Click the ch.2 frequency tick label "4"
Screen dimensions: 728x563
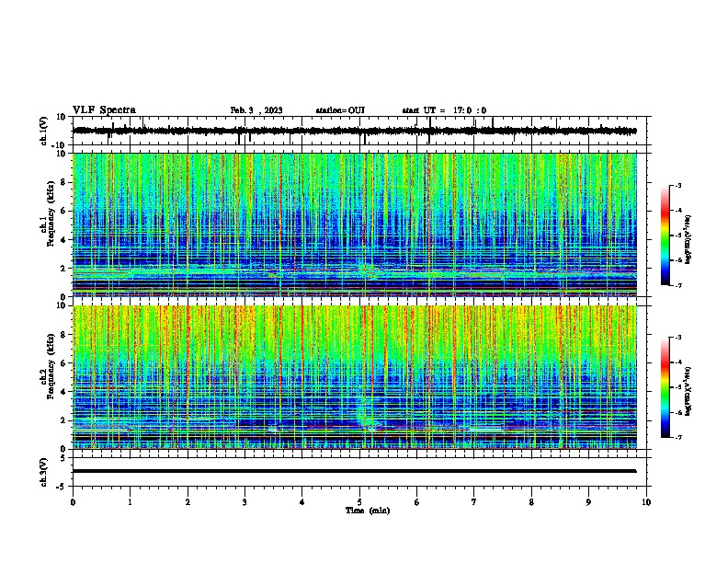point(63,392)
